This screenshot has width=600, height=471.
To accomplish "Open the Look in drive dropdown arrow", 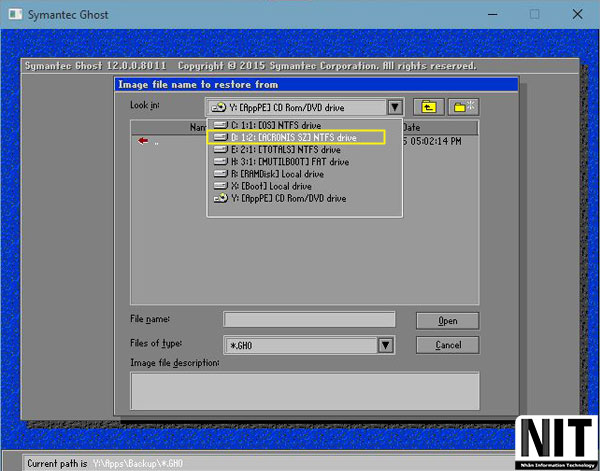I will pos(395,108).
